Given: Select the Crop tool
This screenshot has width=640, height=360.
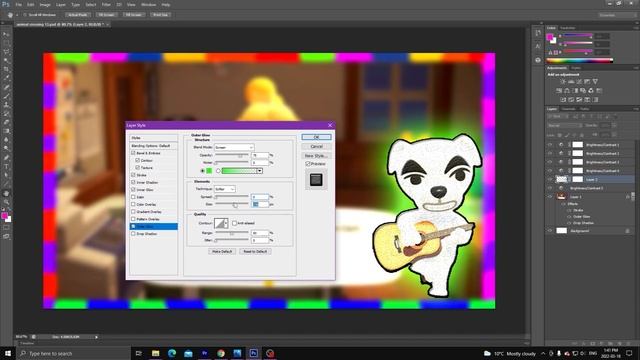Looking at the screenshot, I should 6,69.
